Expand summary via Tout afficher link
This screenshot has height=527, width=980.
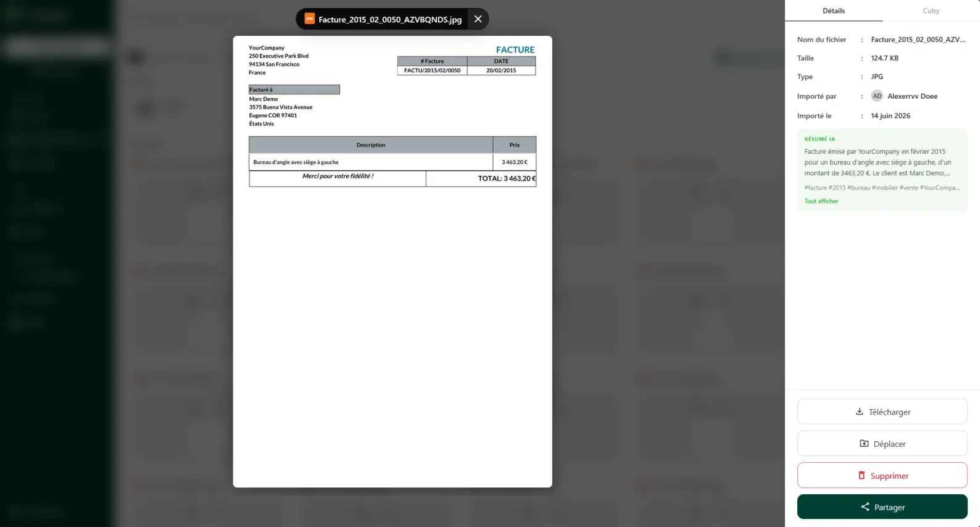(821, 201)
